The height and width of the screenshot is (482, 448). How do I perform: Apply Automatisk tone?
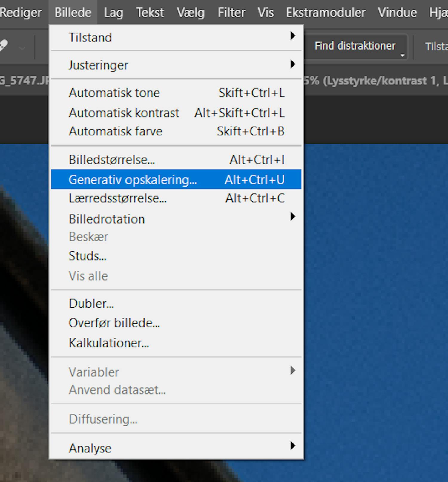pyautogui.click(x=176, y=93)
